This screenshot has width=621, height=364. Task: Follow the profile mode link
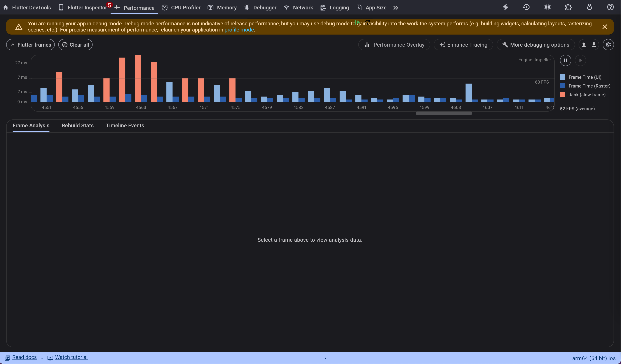pyautogui.click(x=239, y=30)
